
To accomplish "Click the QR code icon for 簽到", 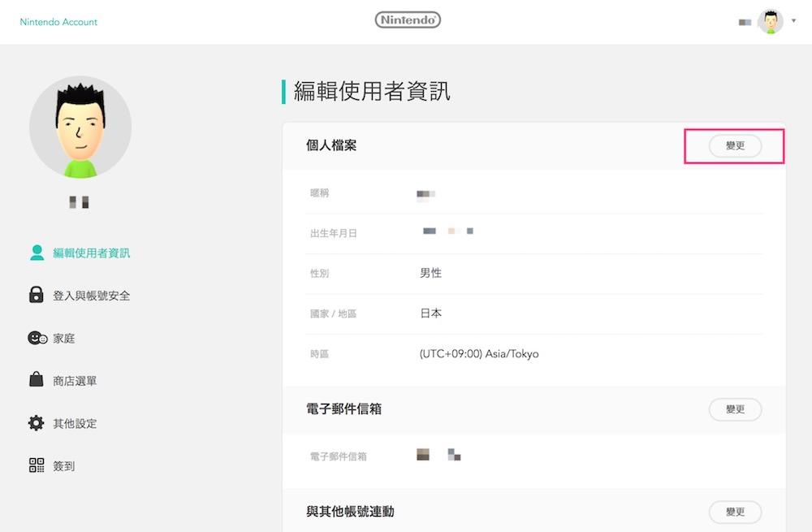I will point(37,465).
